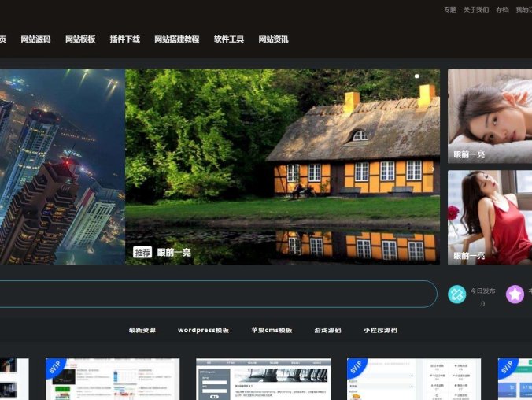Click the carousel next arrow on the house image
Screen dimensions: 532x400
[432, 169]
